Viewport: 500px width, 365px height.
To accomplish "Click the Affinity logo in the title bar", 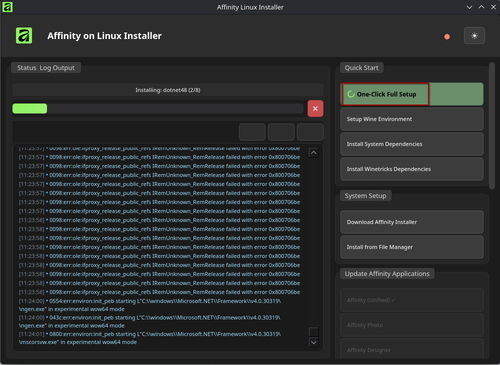I will (7, 7).
